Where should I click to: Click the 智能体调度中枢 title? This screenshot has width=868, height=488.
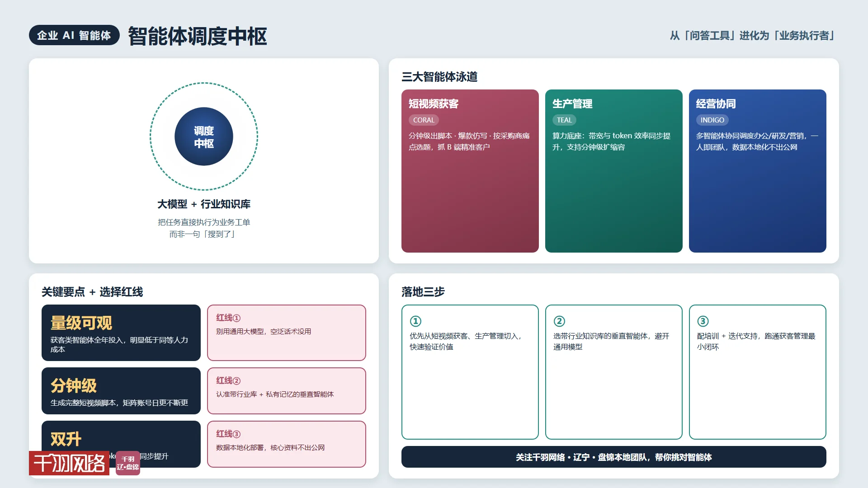(x=197, y=36)
